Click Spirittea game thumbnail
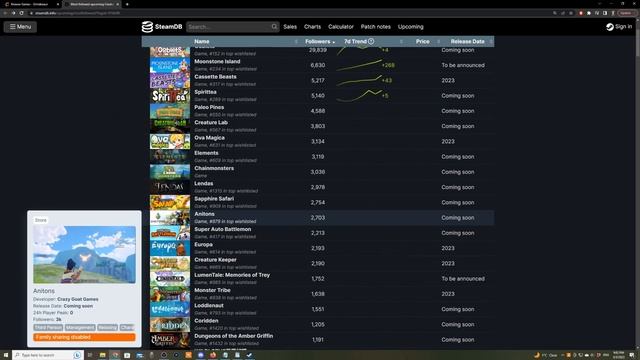The height and width of the screenshot is (360, 640). (x=170, y=96)
